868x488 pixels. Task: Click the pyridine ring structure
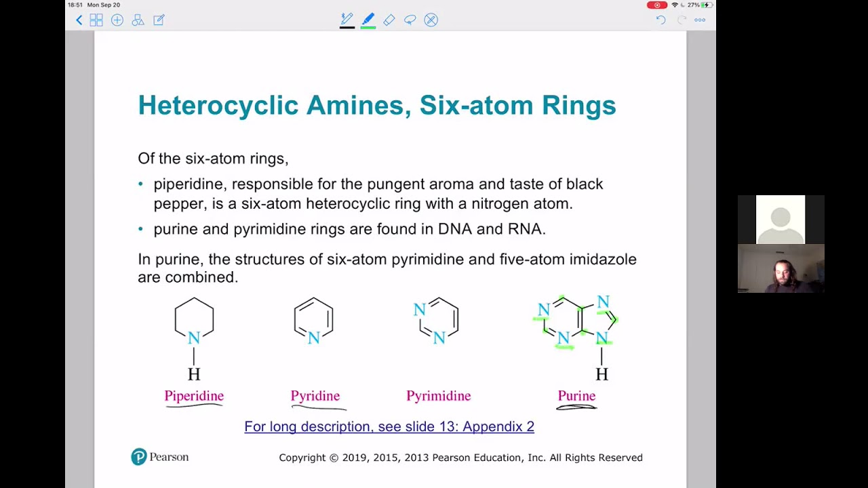(x=313, y=321)
